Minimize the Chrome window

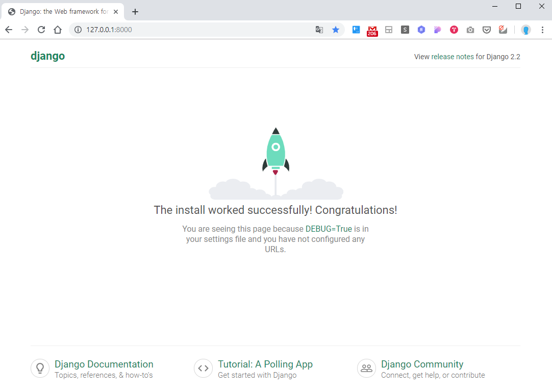[x=495, y=6]
